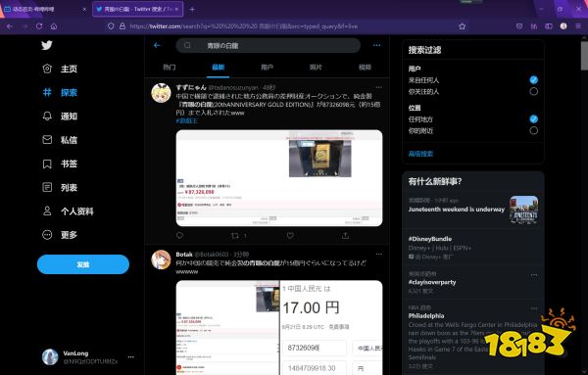This screenshot has width=588, height=375.
Task: Open the Pocket save icon
Action: point(519,26)
